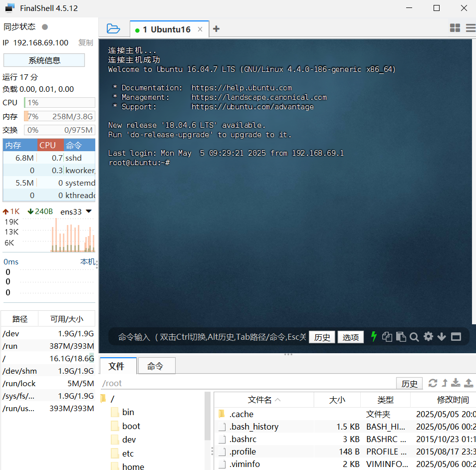Click the 可用/大小 column header
This screenshot has height=470, width=476.
(66, 319)
